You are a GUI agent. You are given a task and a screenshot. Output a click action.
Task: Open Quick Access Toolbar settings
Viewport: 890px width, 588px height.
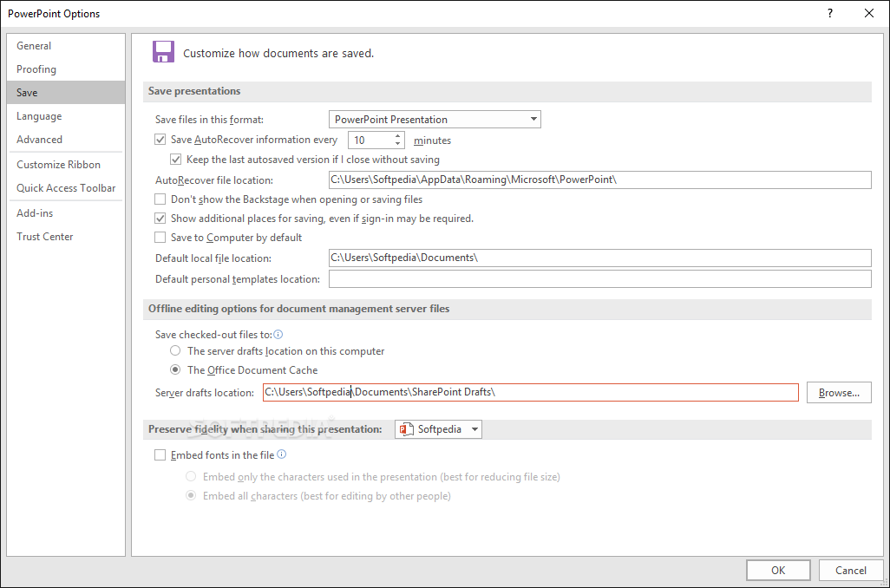[66, 188]
